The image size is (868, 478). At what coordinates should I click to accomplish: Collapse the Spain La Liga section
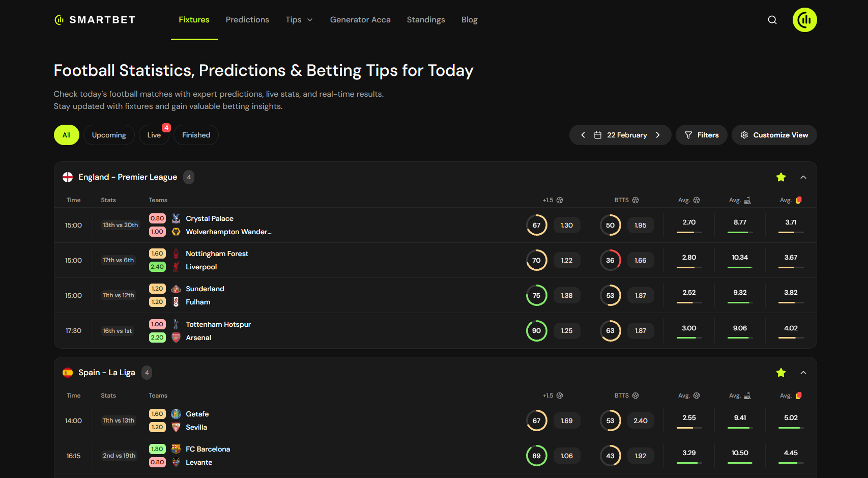pos(803,373)
